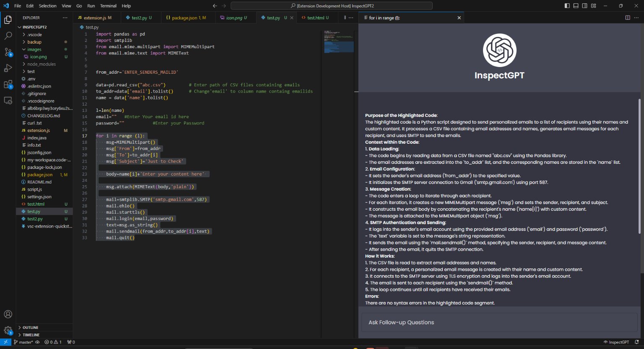
Task: Open the Extensions view
Action: [8, 85]
